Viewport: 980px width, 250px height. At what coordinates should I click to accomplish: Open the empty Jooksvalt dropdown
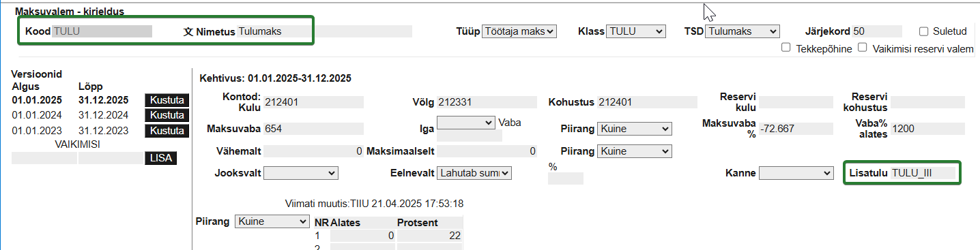[x=301, y=173]
